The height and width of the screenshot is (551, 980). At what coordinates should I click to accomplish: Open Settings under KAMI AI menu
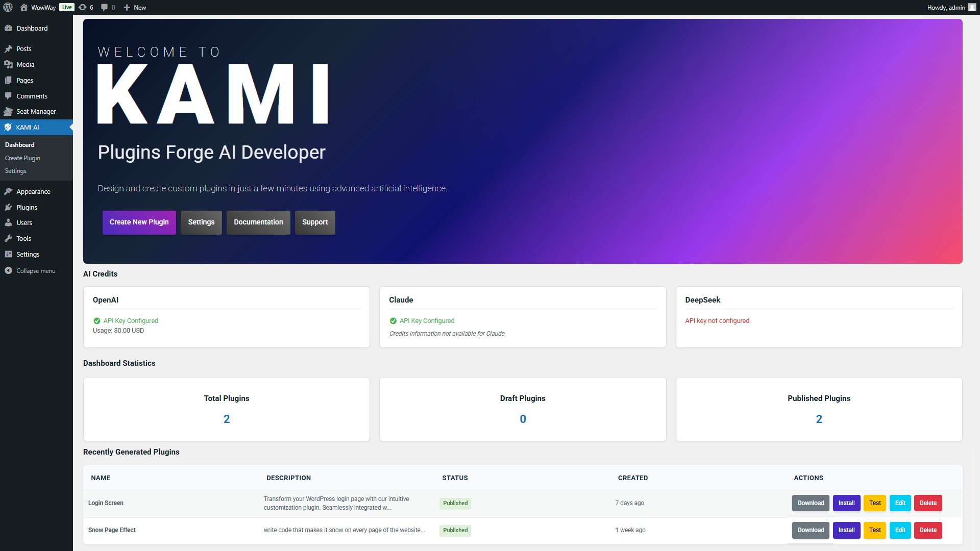click(x=15, y=171)
